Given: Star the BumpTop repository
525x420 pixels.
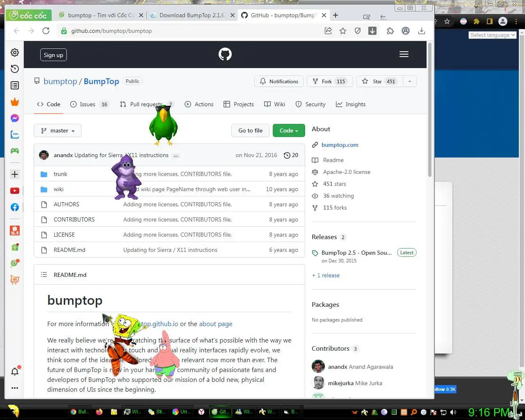Looking at the screenshot, I should click(x=380, y=81).
